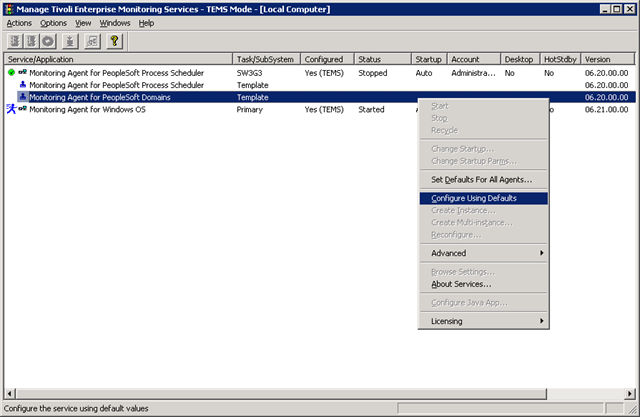Image resolution: width=640 pixels, height=417 pixels.
Task: Open the Options menu
Action: pos(53,23)
